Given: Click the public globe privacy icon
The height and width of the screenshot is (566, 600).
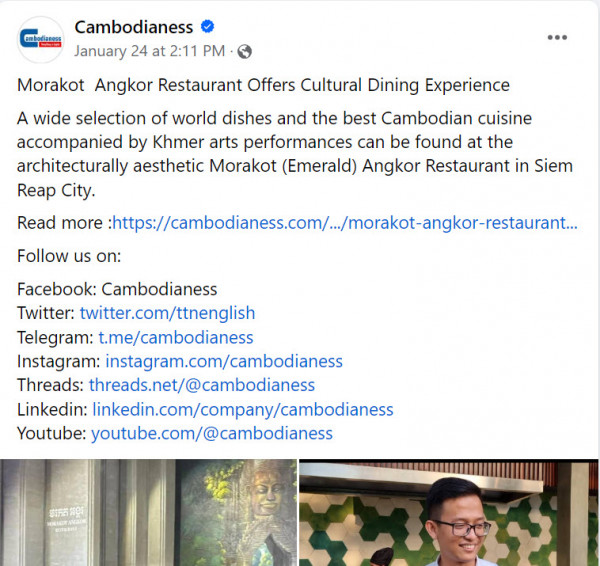Looking at the screenshot, I should [245, 51].
